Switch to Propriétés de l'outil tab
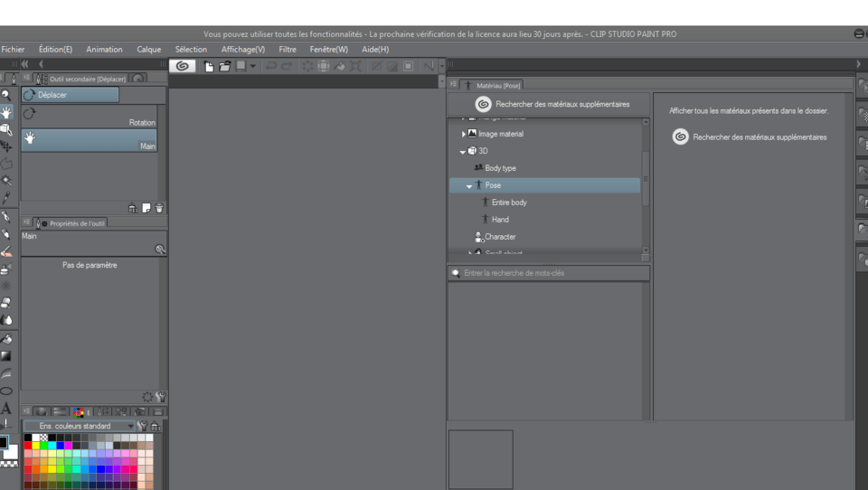 tap(71, 223)
